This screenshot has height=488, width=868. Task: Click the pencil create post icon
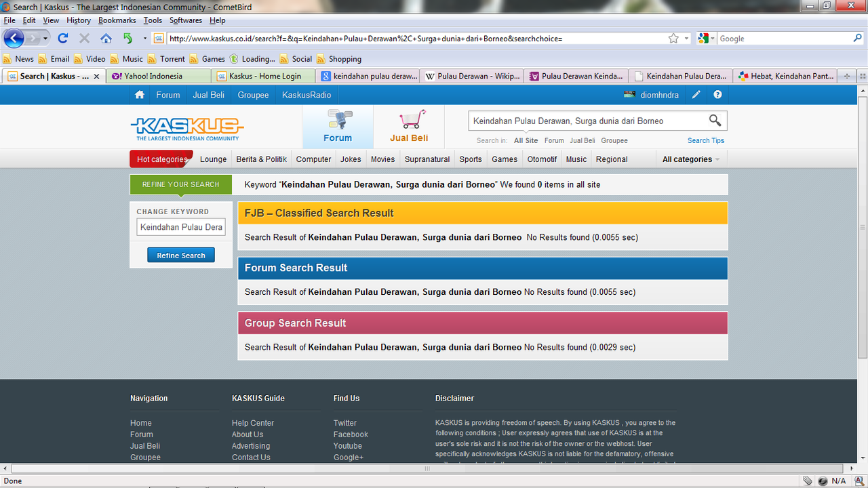click(x=696, y=95)
